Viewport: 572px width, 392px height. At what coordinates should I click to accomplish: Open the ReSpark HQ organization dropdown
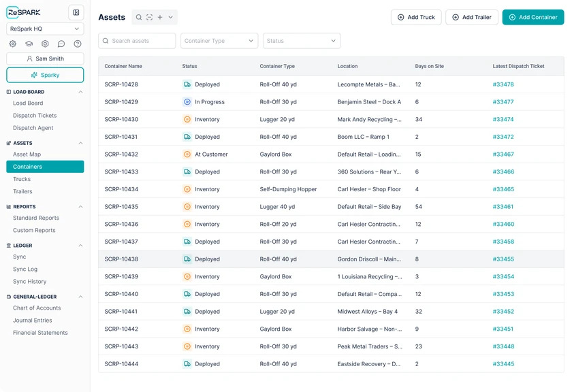(45, 29)
